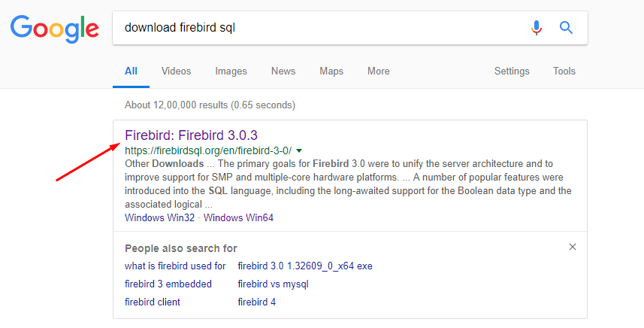Open the Windows Win64 sitelink
This screenshot has width=644, height=328.
(x=237, y=218)
